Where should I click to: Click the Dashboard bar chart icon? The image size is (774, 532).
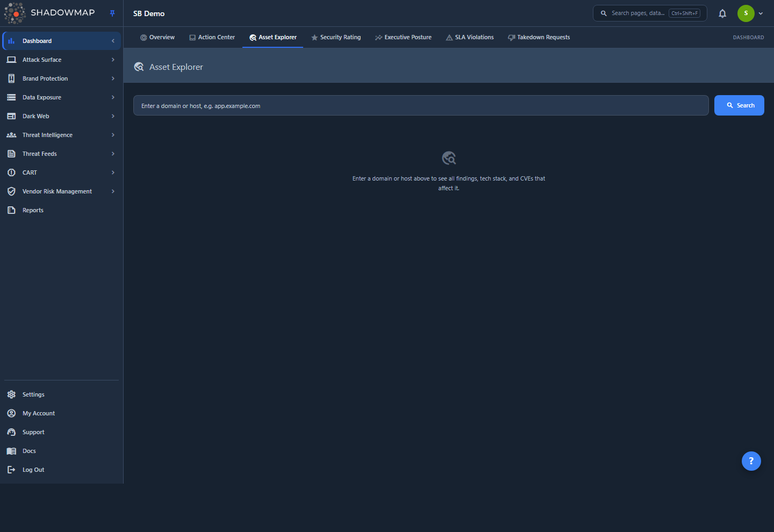click(x=11, y=41)
